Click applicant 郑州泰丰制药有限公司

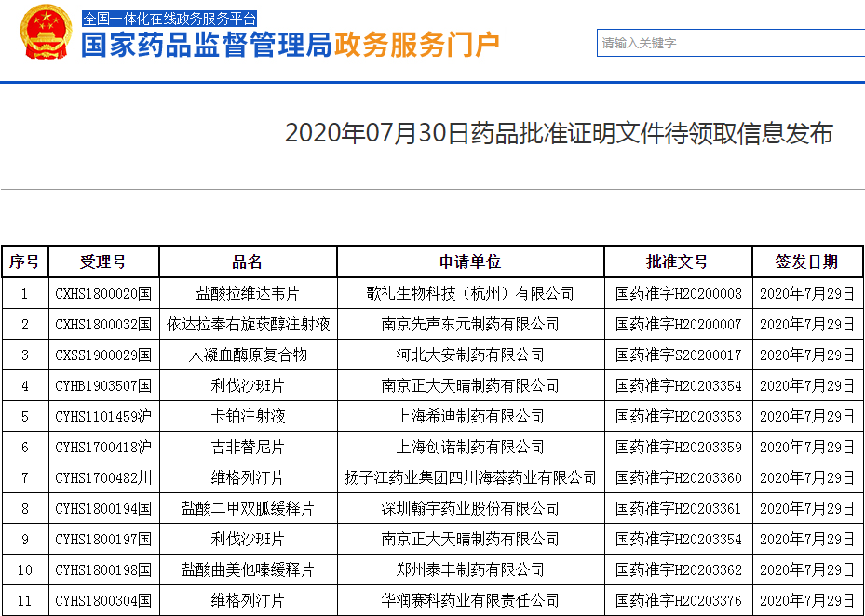click(470, 569)
